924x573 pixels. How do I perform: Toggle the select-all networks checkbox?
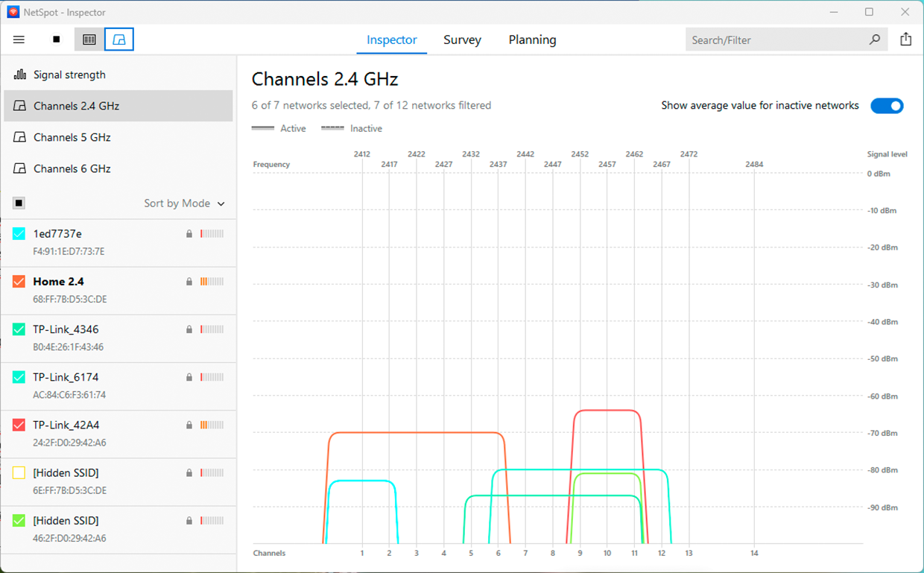18,203
